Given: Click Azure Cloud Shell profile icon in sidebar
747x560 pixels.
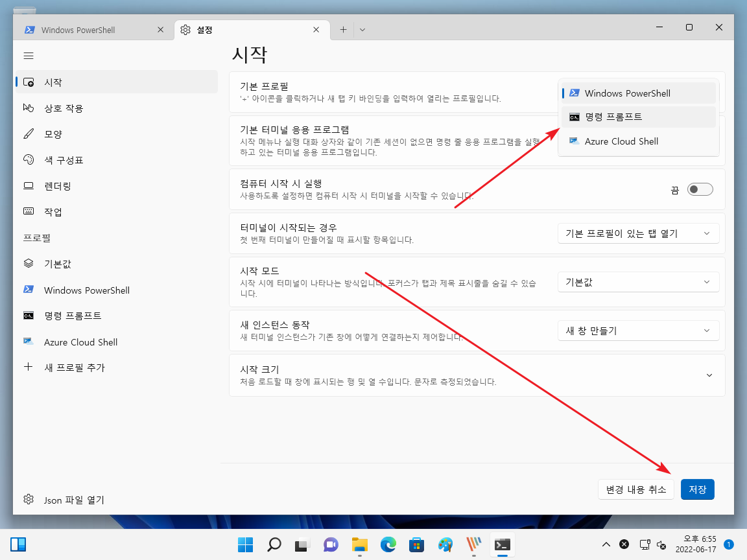Looking at the screenshot, I should (x=29, y=342).
